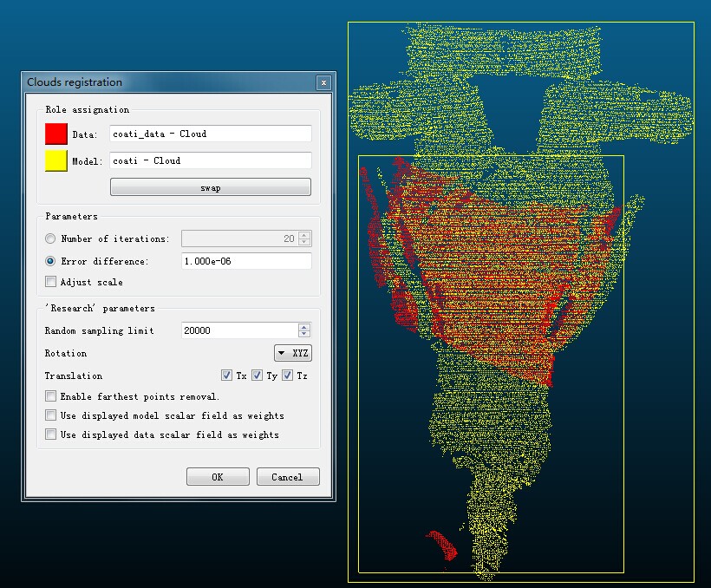Enable the Adjust scale checkbox
This screenshot has height=588, width=711.
pos(51,282)
